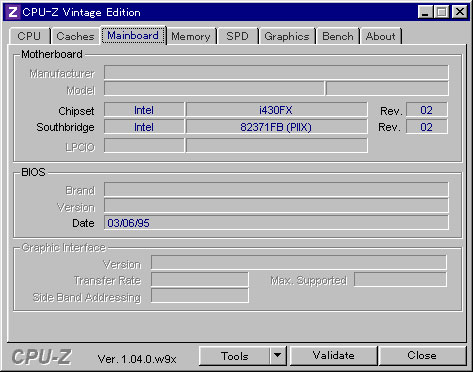473x372 pixels.
Task: Click the empty Manufacturer field
Action: tap(276, 72)
